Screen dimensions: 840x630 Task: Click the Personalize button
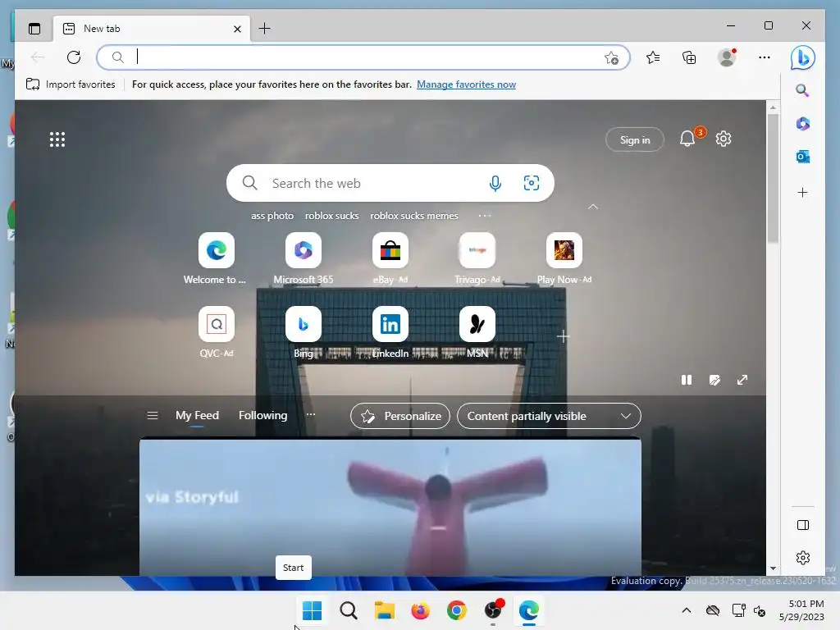tap(400, 416)
